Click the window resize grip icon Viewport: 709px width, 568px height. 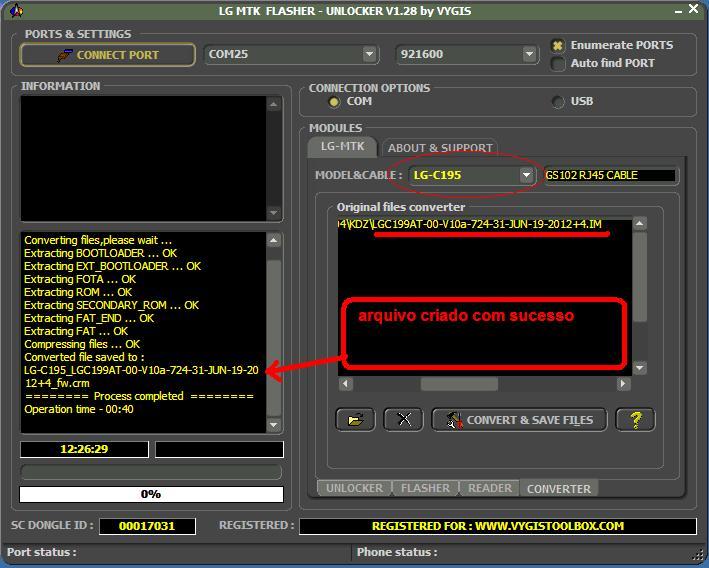(x=699, y=554)
